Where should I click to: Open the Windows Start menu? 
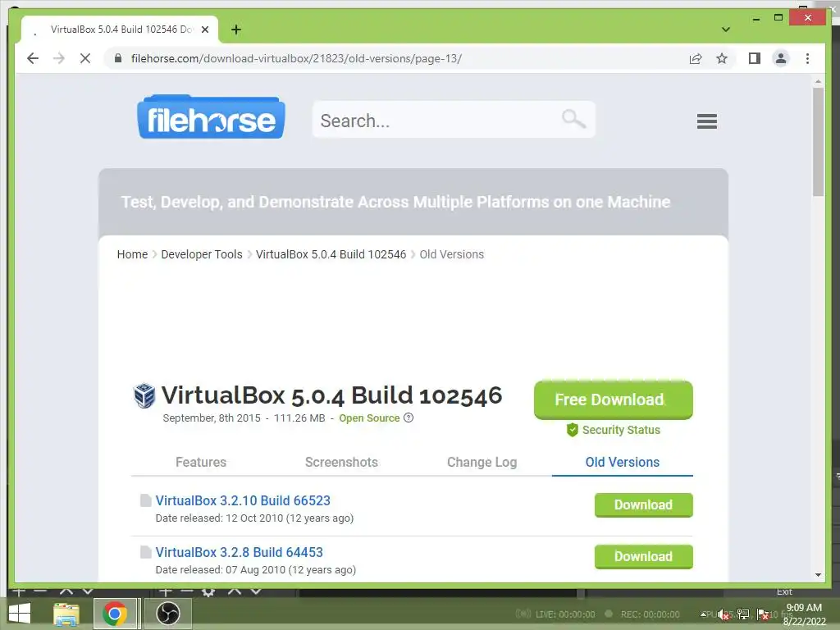20,614
